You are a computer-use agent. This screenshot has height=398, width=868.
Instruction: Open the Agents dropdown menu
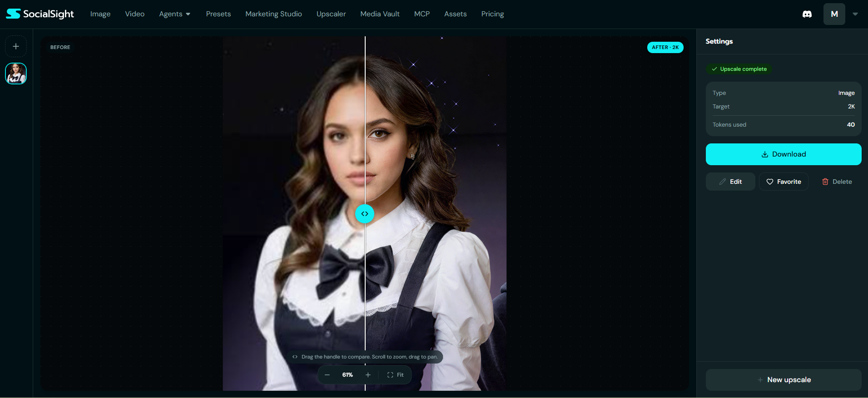175,14
